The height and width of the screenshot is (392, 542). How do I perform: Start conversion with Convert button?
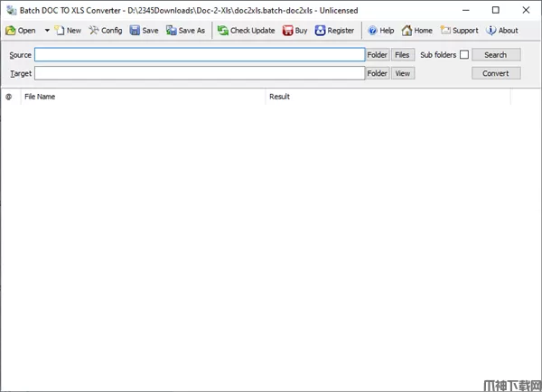496,73
